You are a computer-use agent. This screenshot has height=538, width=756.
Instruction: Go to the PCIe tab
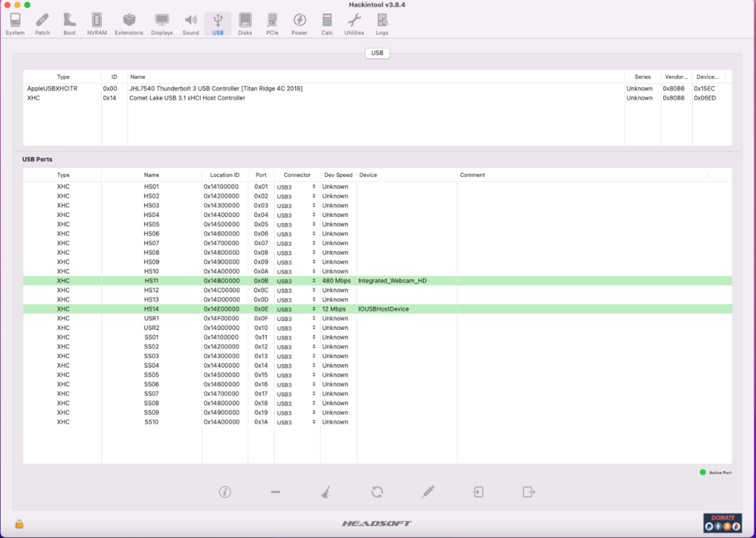(x=272, y=24)
